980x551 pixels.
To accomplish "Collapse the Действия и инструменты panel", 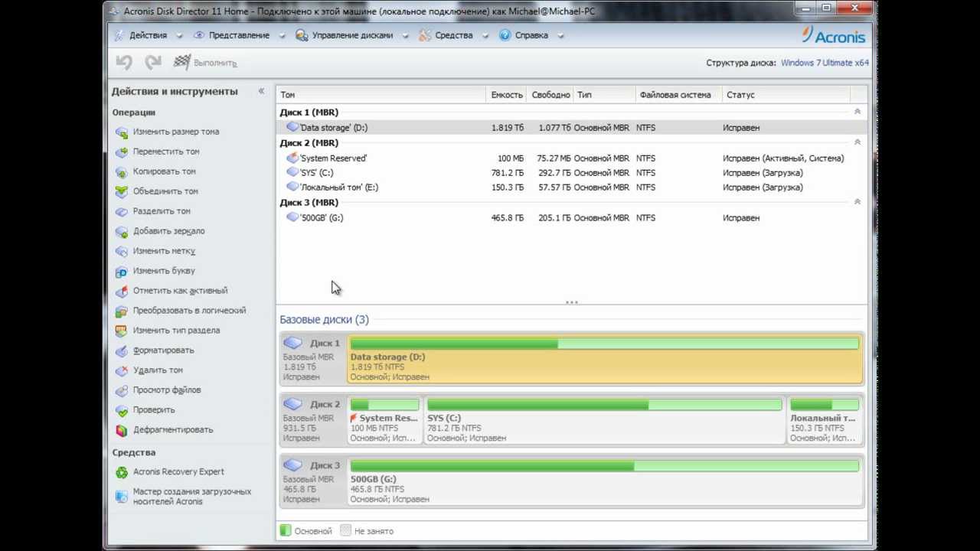I will coord(261,91).
